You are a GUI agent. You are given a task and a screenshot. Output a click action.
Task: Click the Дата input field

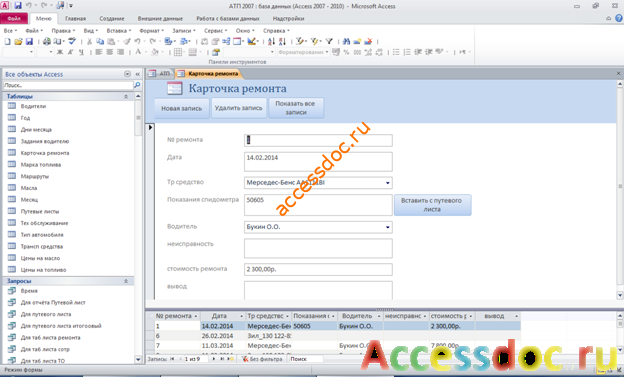pos(318,162)
